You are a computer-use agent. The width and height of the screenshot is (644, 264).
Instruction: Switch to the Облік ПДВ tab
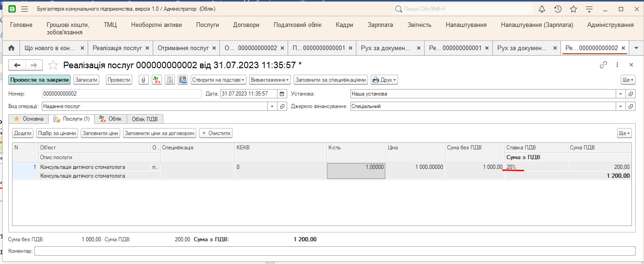click(x=144, y=119)
